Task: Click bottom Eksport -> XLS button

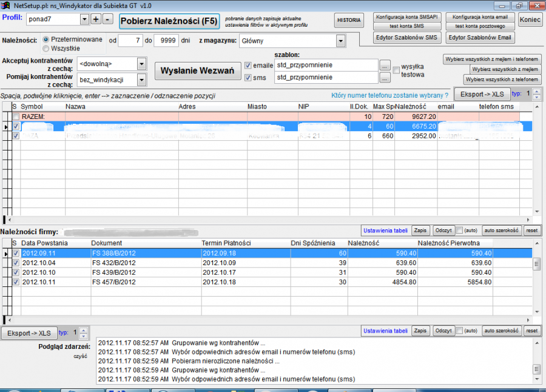Action: (x=29, y=333)
